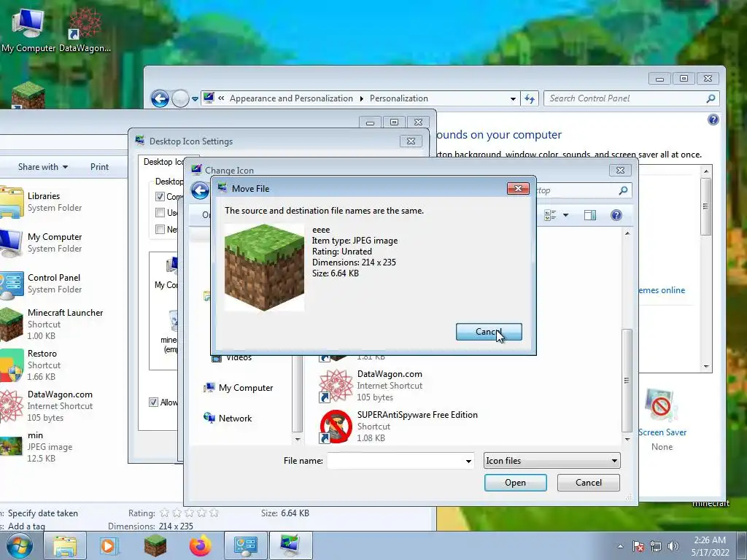Viewport: 747px width, 560px height.
Task: Close the Move File dialog with red X
Action: click(x=518, y=189)
